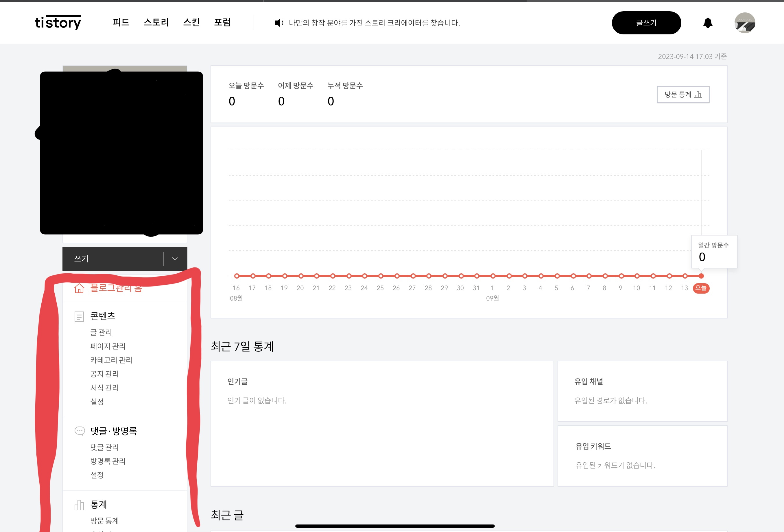Screen dimensions: 784x532
Task: Expand the 쓰기 dropdown arrow
Action: [175, 259]
